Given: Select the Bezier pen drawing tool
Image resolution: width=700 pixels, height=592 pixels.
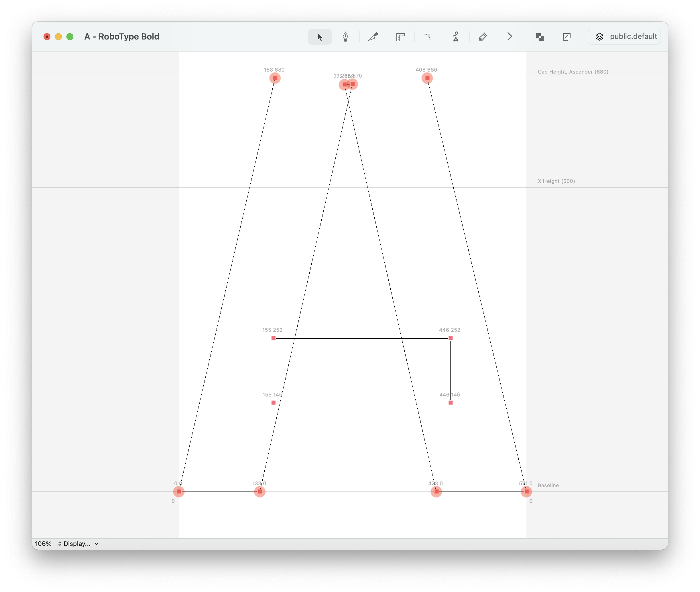Looking at the screenshot, I should point(345,37).
